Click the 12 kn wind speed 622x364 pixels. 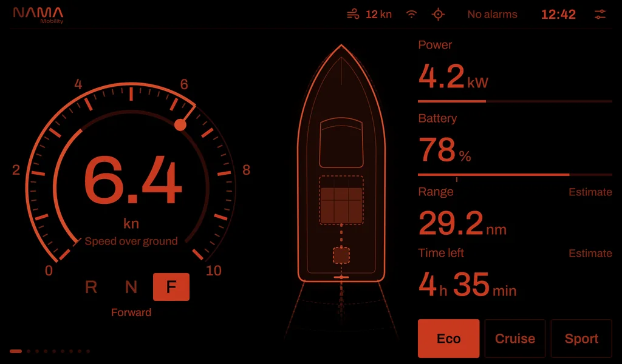pos(378,15)
